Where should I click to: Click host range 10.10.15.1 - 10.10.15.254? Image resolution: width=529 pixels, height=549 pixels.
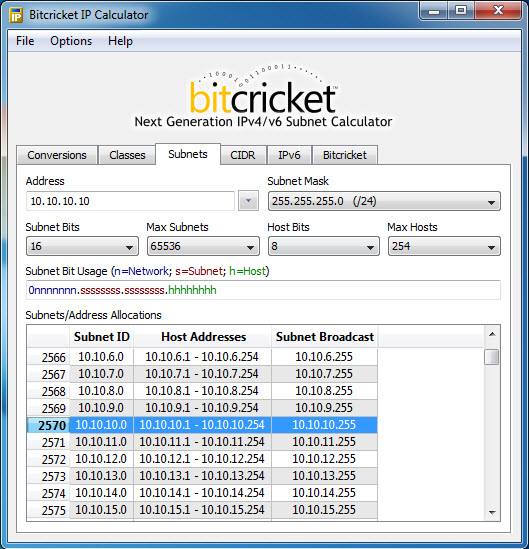(x=202, y=510)
